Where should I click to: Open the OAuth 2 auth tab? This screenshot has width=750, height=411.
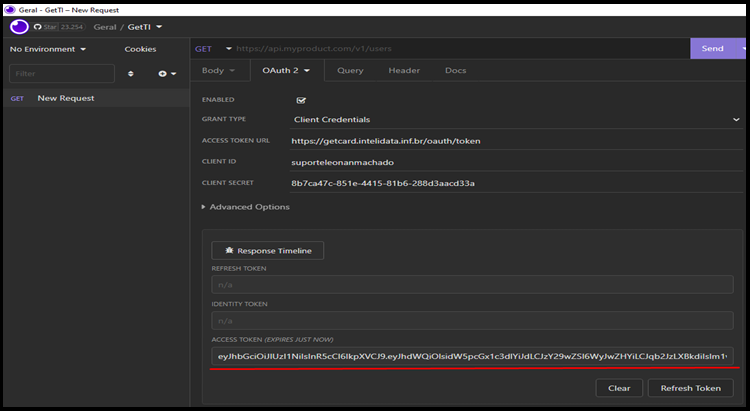286,70
